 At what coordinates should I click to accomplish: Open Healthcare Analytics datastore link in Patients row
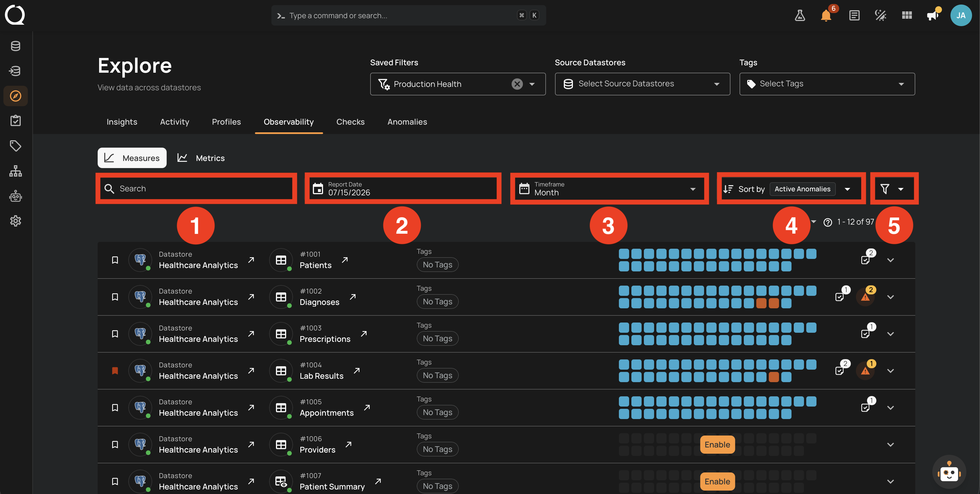click(251, 260)
